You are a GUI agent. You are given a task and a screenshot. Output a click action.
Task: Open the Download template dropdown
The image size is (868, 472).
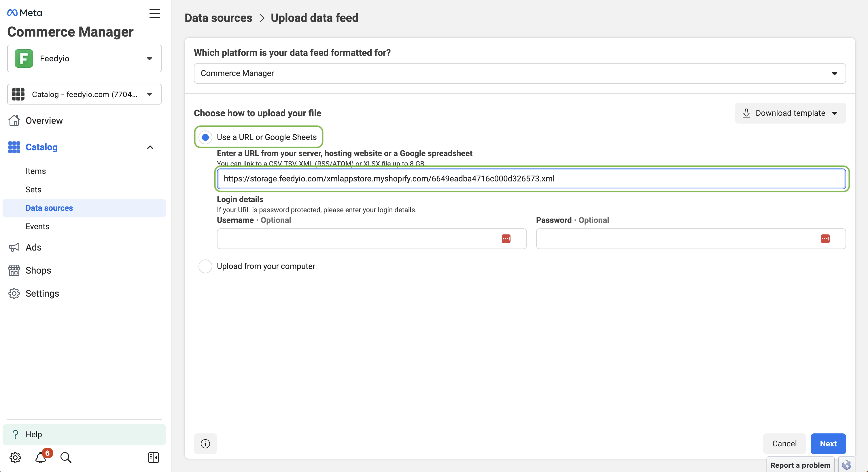pos(790,113)
